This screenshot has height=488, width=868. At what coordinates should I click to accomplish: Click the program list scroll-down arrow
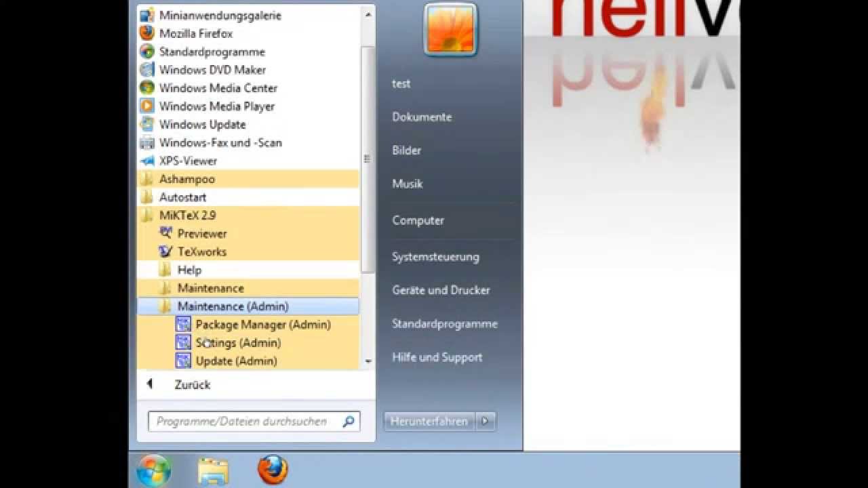tap(368, 362)
